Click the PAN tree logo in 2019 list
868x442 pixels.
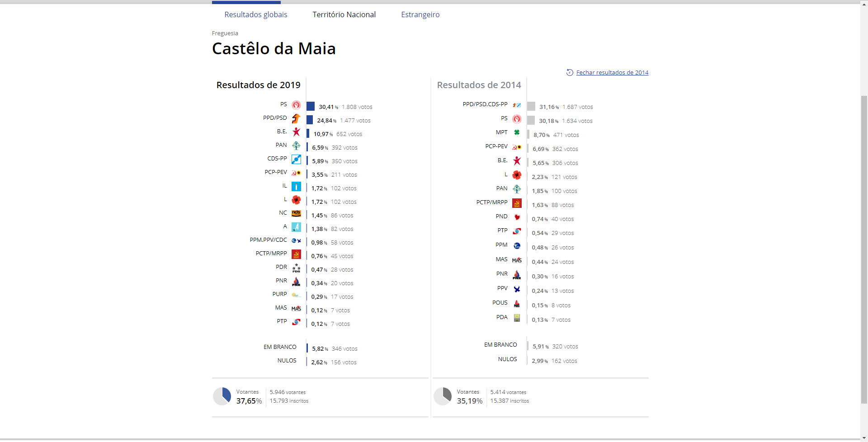click(x=296, y=146)
